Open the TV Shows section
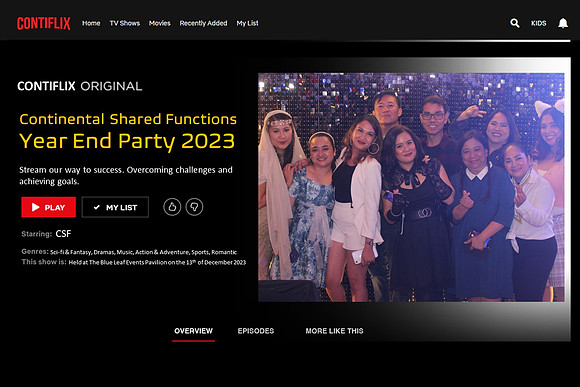 125,23
